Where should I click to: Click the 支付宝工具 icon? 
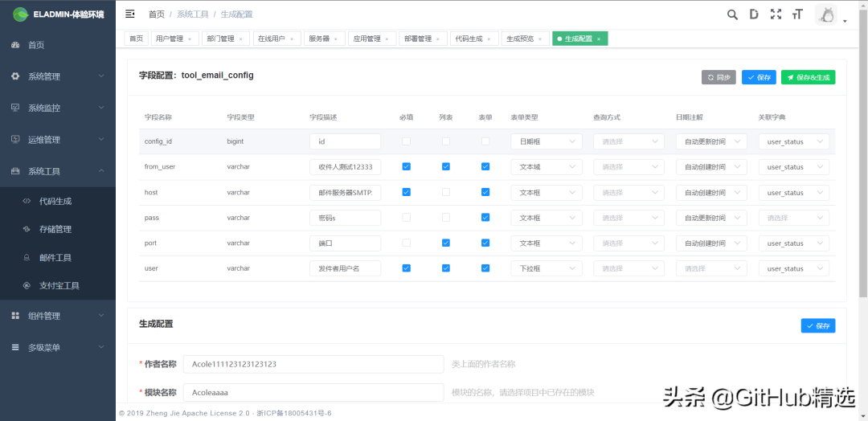coord(26,286)
